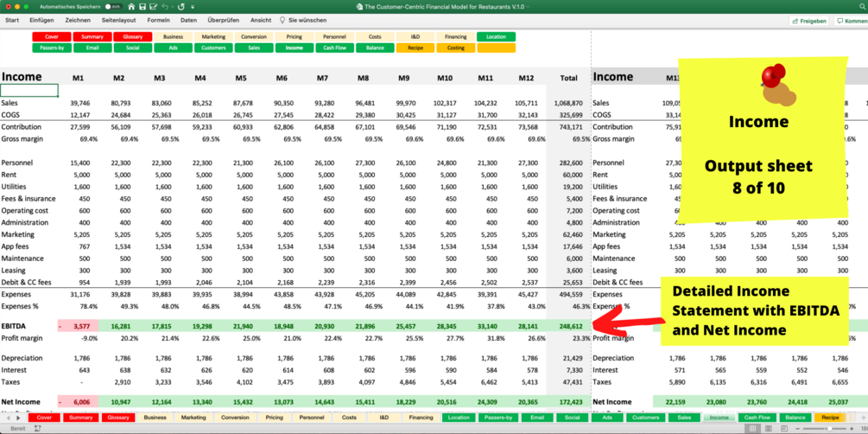
Task: Open the document title dropdown chevron
Action: click(x=528, y=7)
